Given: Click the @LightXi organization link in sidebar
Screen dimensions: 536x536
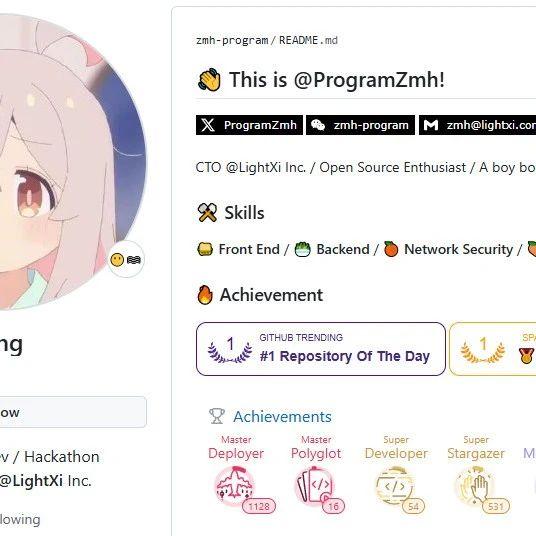Looking at the screenshot, I should click(x=31, y=481).
